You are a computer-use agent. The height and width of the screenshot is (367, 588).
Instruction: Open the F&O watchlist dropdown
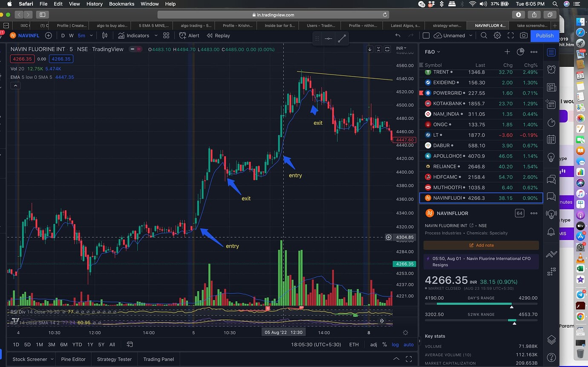tap(432, 52)
